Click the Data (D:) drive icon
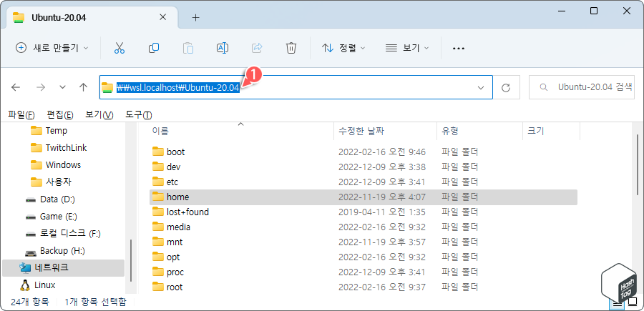644x311 pixels. coord(31,199)
